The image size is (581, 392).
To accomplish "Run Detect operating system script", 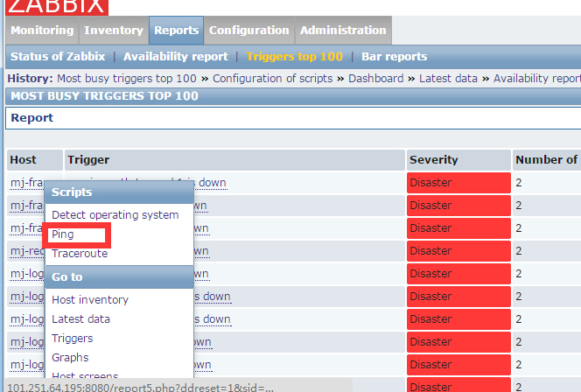I will pos(115,215).
